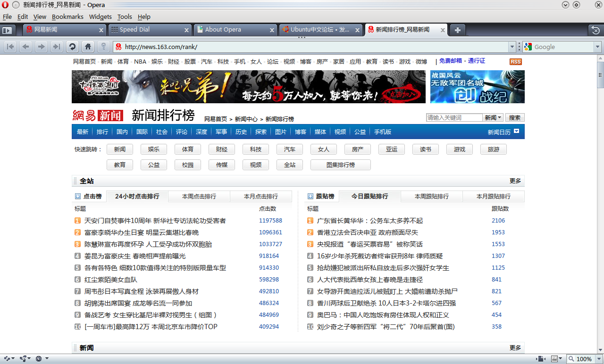604x364 pixels.
Task: Toggle the Opera panels sidebar button
Action: (7, 30)
